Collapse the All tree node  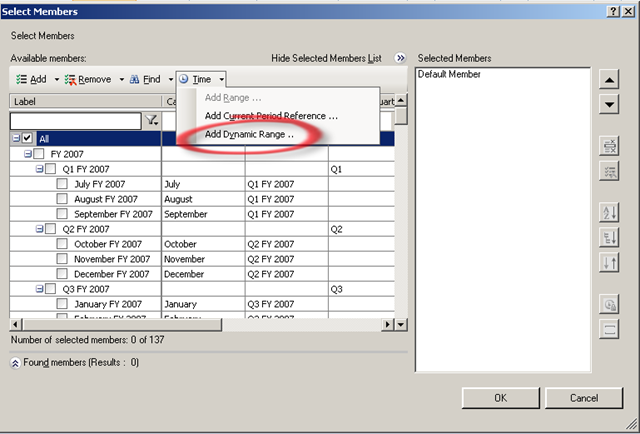(x=16, y=138)
